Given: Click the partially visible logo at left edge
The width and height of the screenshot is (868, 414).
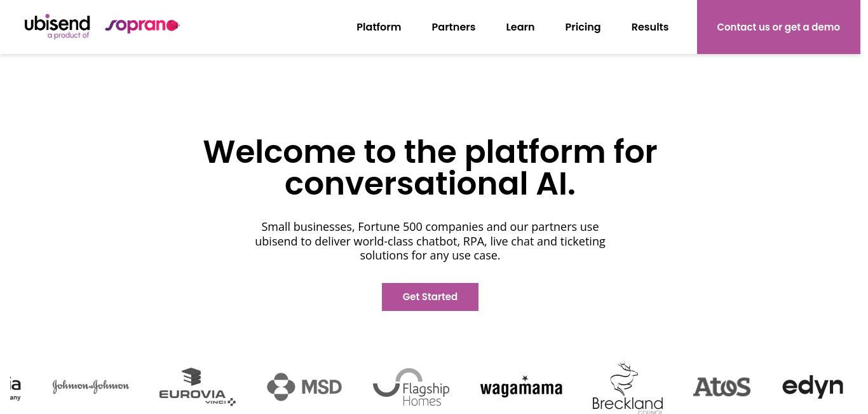Looking at the screenshot, I should [x=15, y=387].
